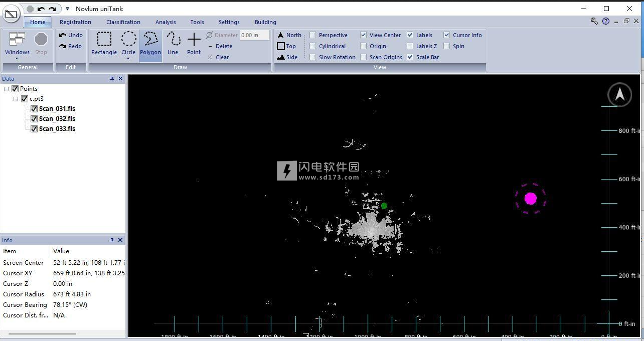Open the Tools ribbon tab
644x341 pixels.
pyautogui.click(x=197, y=22)
